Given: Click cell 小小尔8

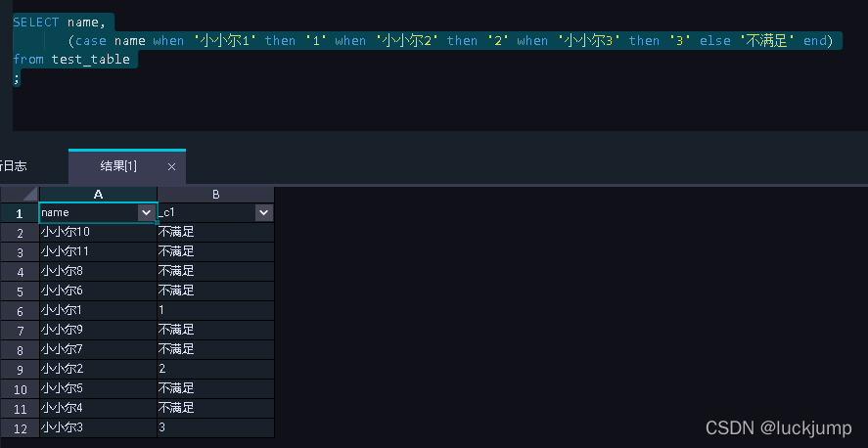Looking at the screenshot, I should (99, 272).
